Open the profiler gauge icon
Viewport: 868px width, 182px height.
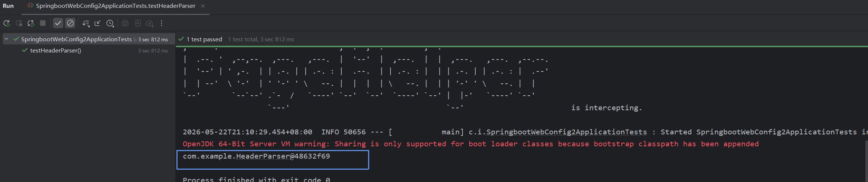pos(150,23)
